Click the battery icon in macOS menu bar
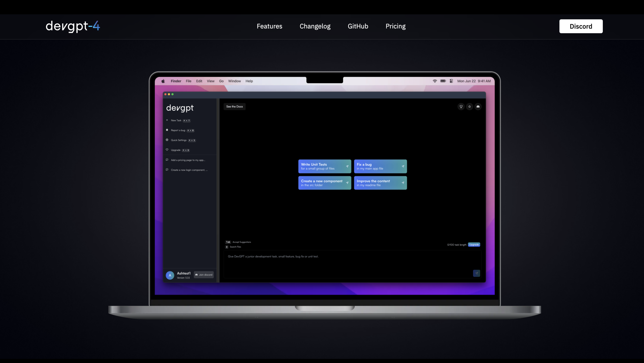The height and width of the screenshot is (363, 644). coord(443,81)
